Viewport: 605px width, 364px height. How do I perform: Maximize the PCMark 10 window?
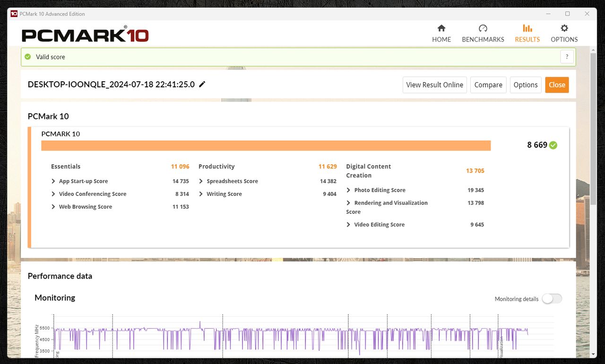(x=567, y=14)
